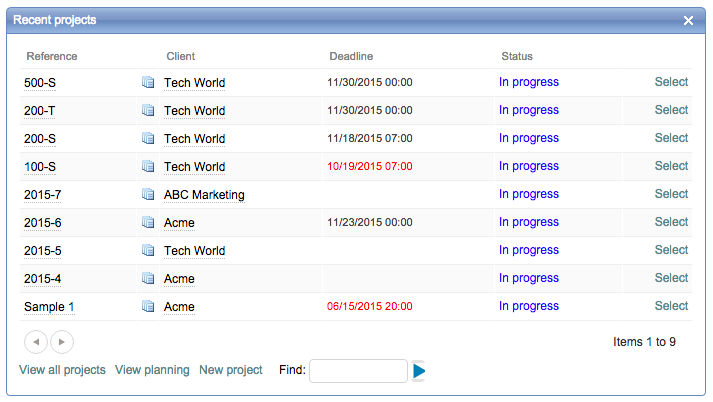
Task: Select project 100-S
Action: pyautogui.click(x=671, y=166)
